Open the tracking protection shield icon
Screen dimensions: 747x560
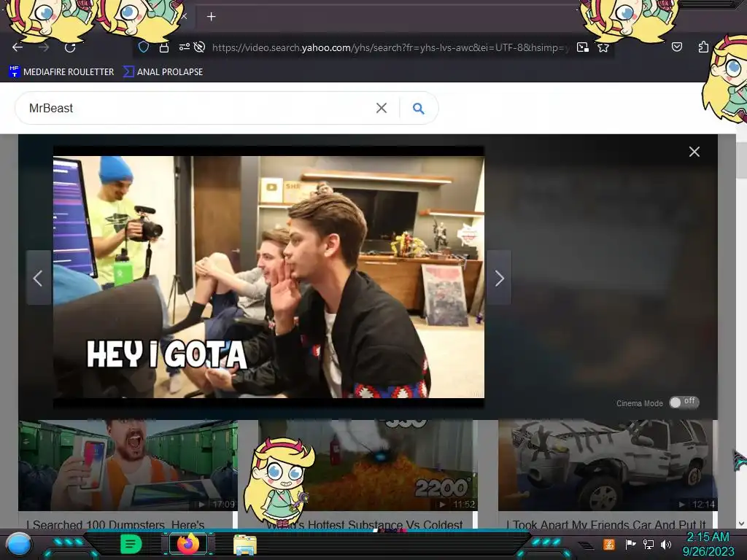(144, 47)
